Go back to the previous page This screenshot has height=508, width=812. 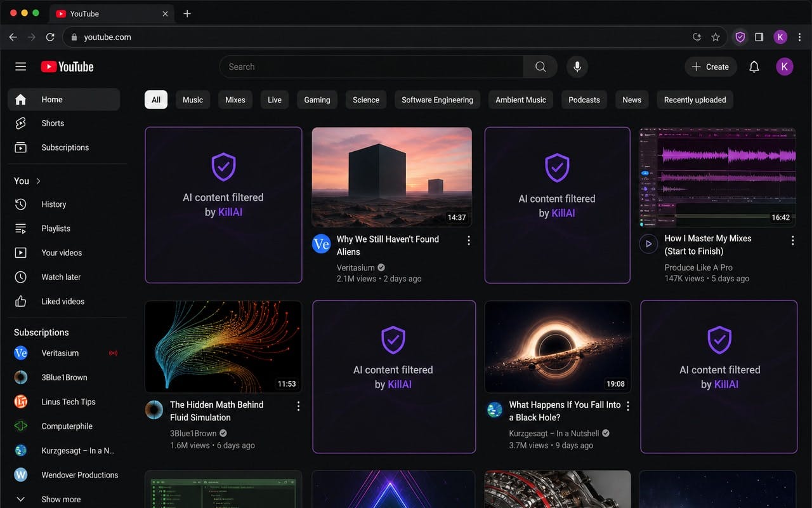pyautogui.click(x=13, y=37)
